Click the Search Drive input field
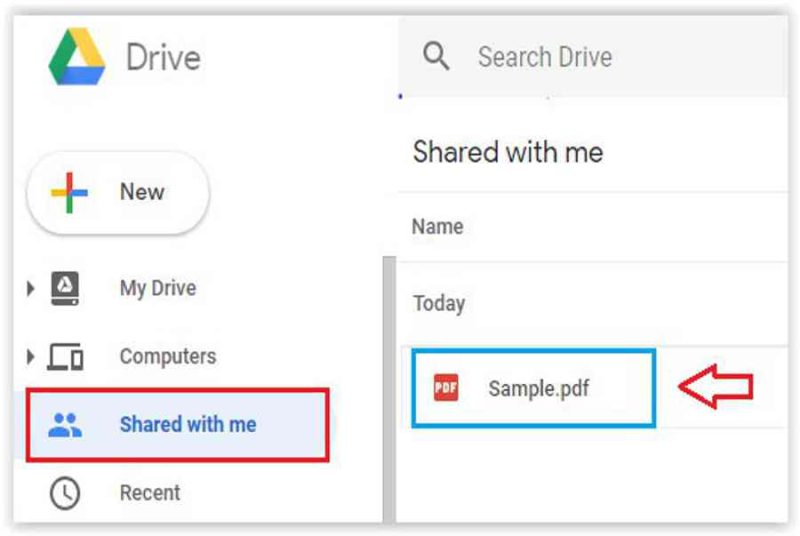The image size is (800, 536). pyautogui.click(x=592, y=56)
